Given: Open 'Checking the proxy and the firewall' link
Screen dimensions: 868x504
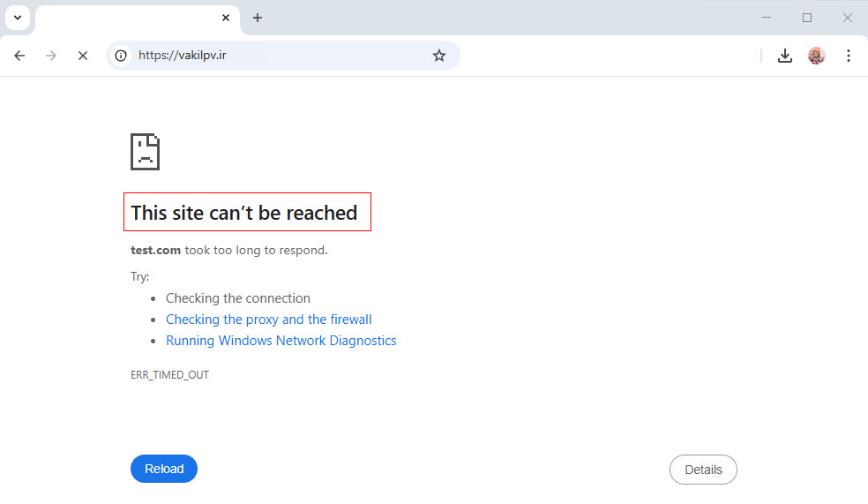Looking at the screenshot, I should click(x=268, y=320).
